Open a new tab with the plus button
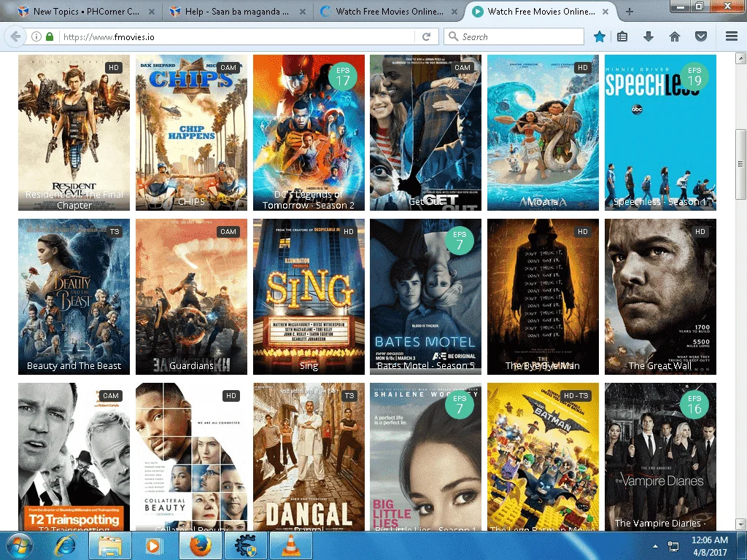The width and height of the screenshot is (747, 560). click(630, 12)
